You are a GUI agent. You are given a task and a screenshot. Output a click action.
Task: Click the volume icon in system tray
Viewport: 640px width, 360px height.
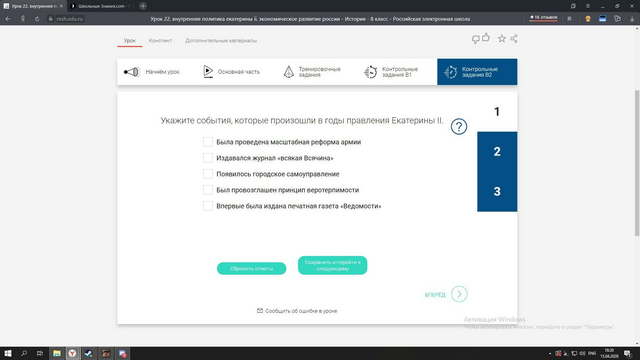[582, 353]
